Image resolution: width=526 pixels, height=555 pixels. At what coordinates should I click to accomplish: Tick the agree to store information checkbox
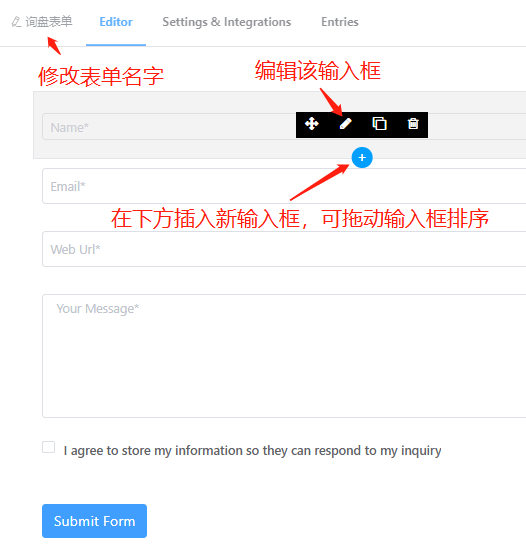coord(48,447)
